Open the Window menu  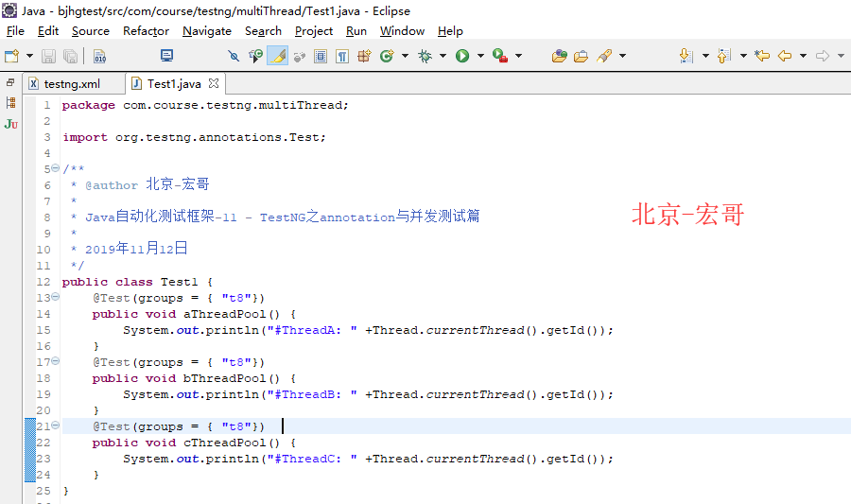pyautogui.click(x=402, y=31)
